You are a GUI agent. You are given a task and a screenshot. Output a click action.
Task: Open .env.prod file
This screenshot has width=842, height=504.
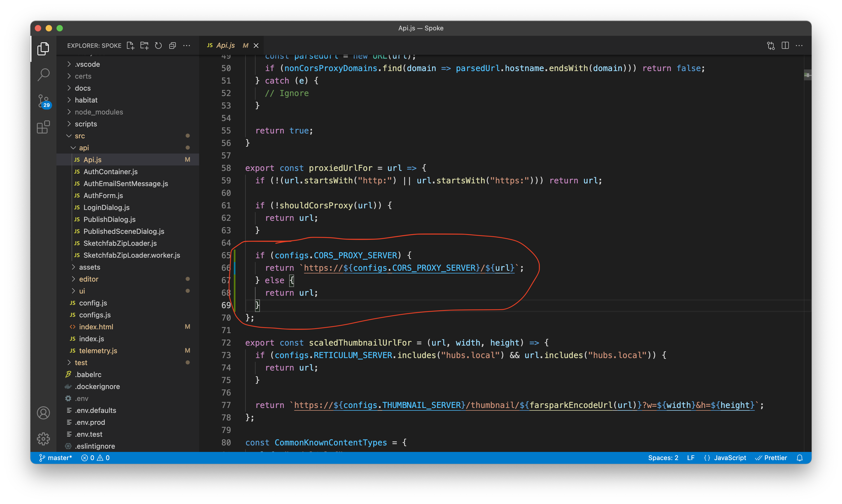point(128,422)
